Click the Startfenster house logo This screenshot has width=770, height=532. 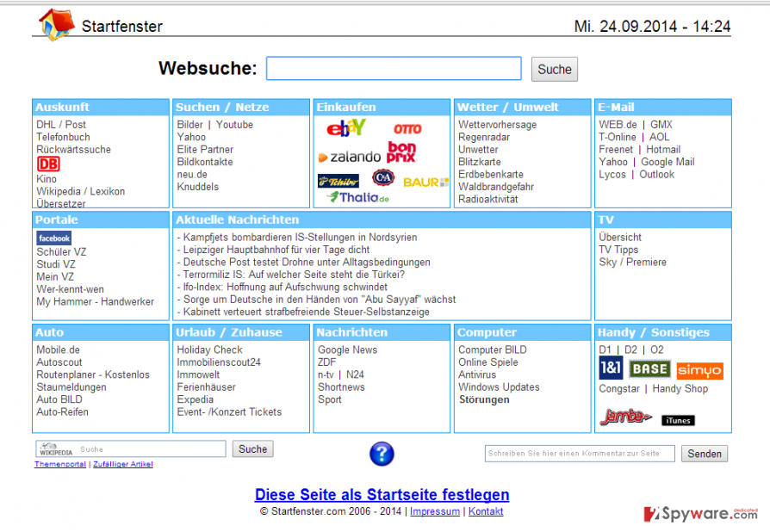pos(57,24)
